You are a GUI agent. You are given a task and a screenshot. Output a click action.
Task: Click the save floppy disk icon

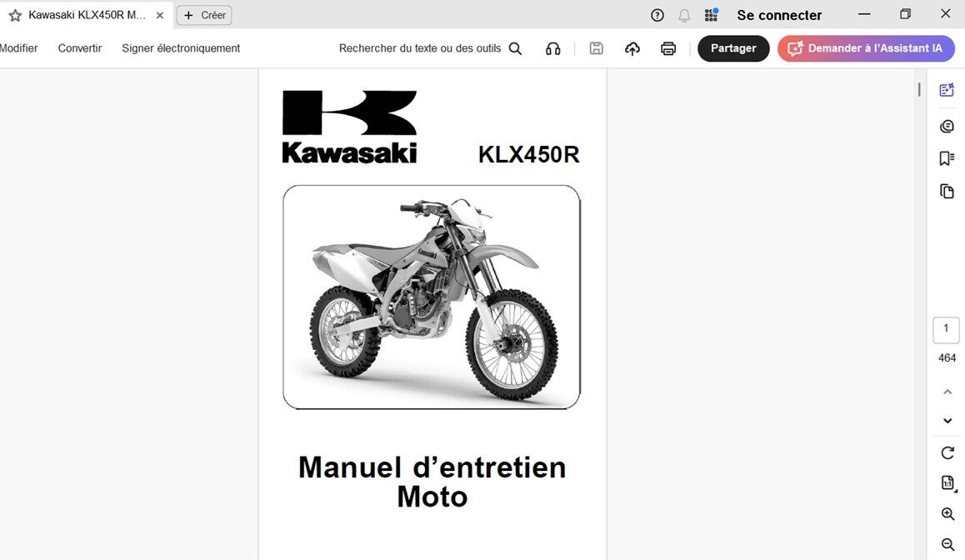(x=597, y=48)
